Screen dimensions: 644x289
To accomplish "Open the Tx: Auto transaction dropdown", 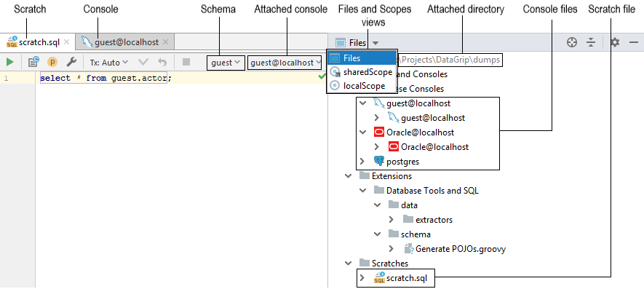I will pos(109,63).
